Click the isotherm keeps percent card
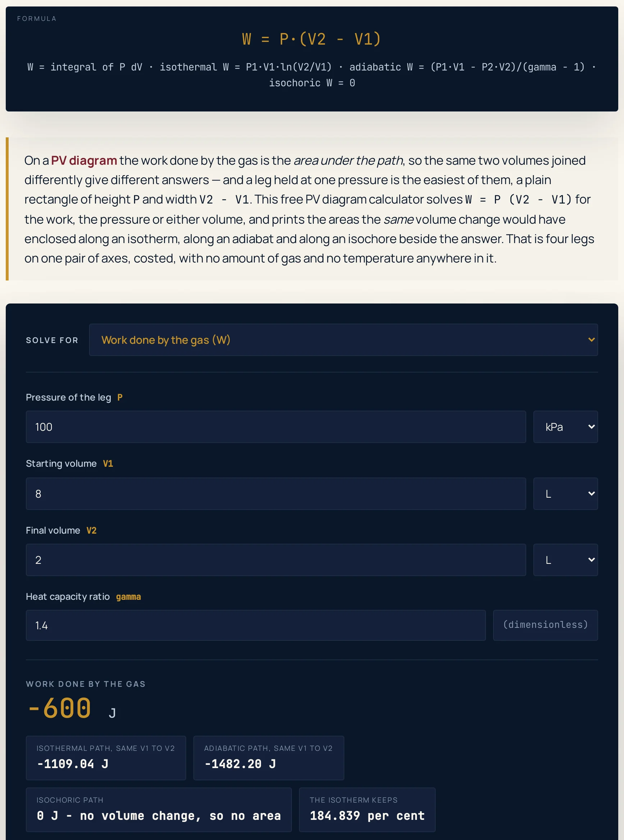 367,809
